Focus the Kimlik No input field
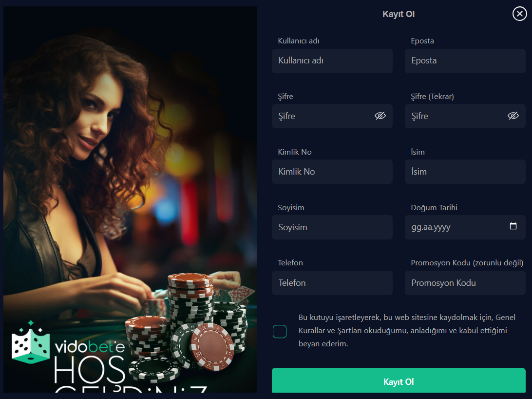 (332, 172)
